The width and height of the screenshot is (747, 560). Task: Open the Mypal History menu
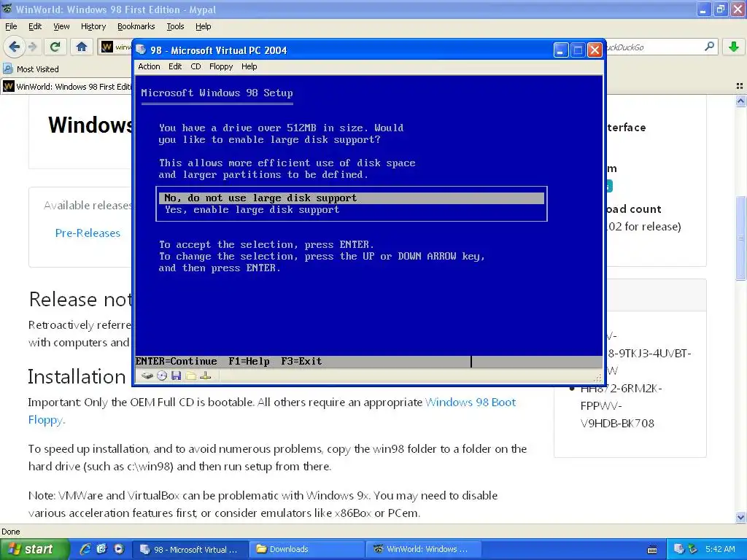tap(93, 26)
